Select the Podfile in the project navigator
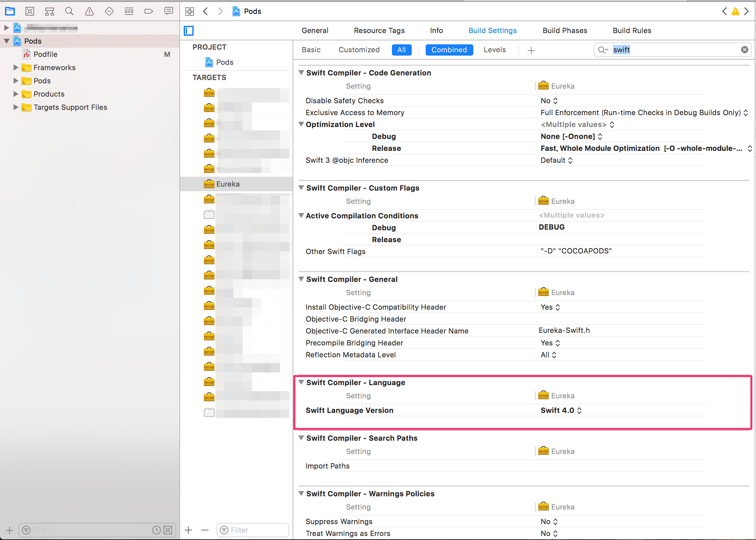Viewport: 756px width, 540px height. [46, 54]
